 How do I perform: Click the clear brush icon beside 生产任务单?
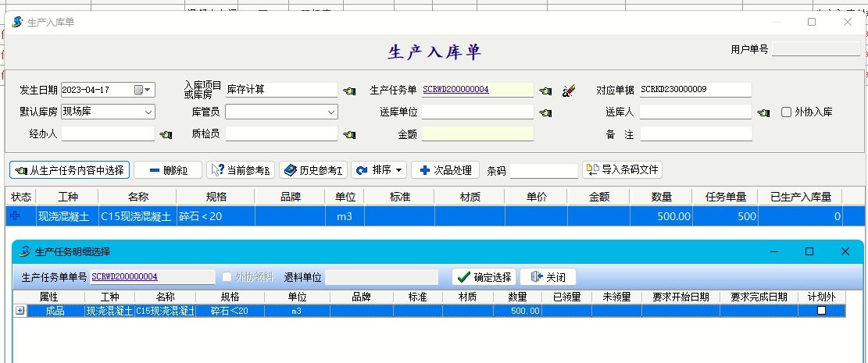[x=568, y=91]
